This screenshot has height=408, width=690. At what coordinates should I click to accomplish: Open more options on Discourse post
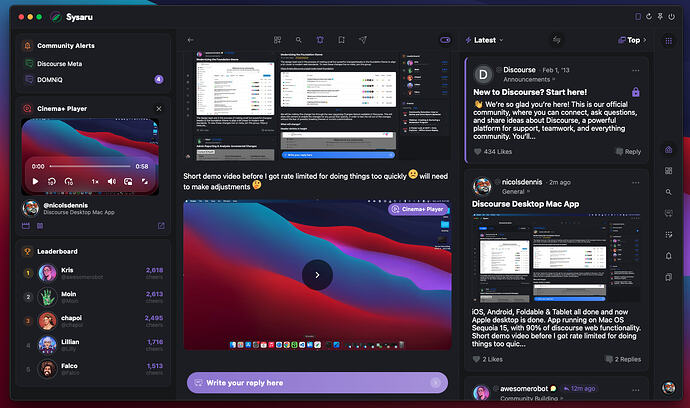[635, 70]
